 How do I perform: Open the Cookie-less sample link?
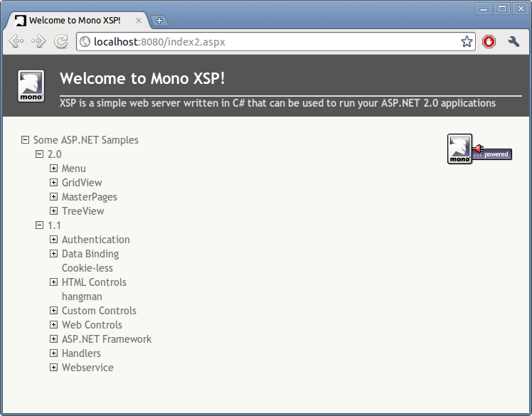click(87, 268)
